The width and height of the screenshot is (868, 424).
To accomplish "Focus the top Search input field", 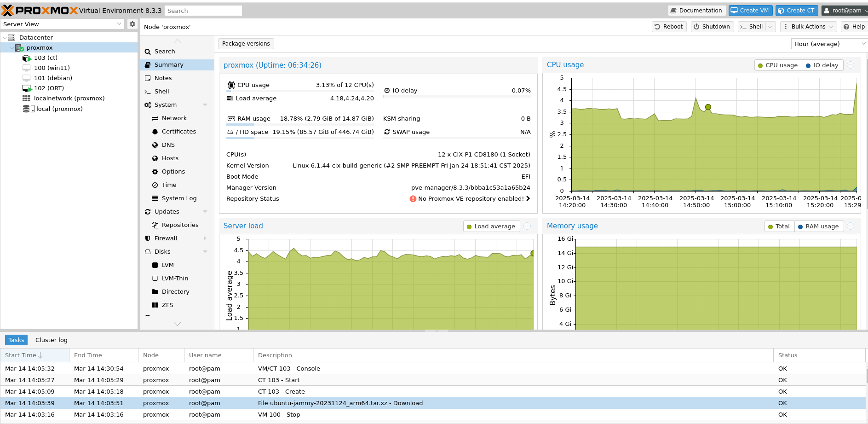I will click(203, 11).
